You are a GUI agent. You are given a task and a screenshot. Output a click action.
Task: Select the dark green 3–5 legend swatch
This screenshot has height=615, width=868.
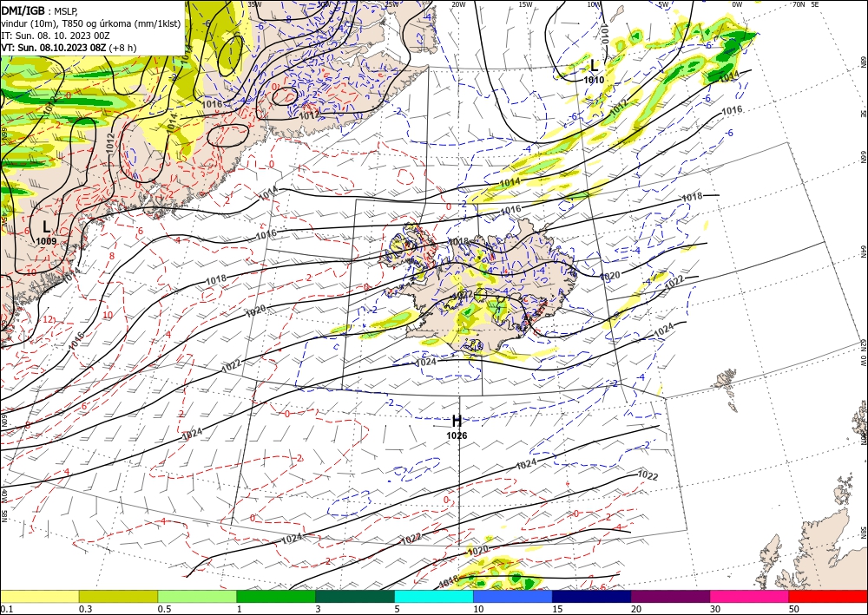pyautogui.click(x=355, y=596)
